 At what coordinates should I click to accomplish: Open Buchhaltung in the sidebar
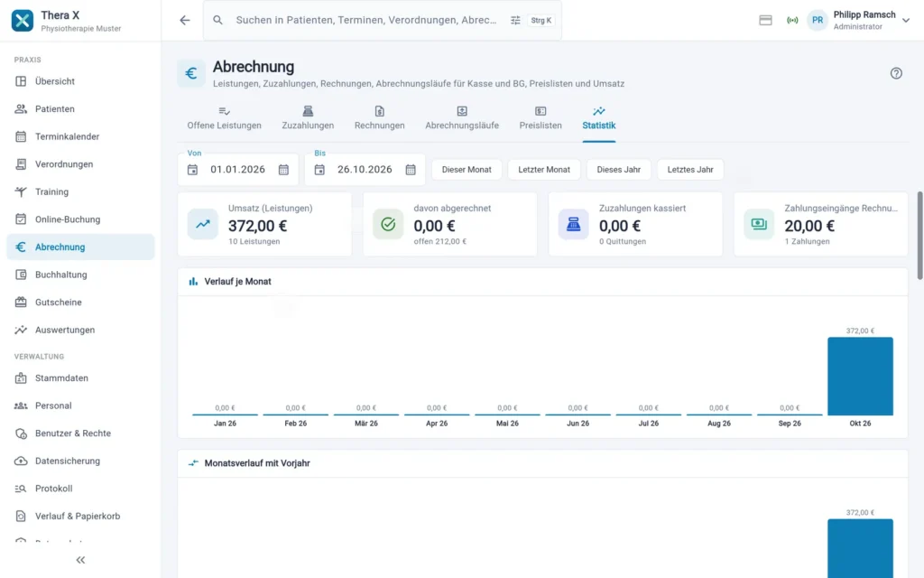coord(80,275)
